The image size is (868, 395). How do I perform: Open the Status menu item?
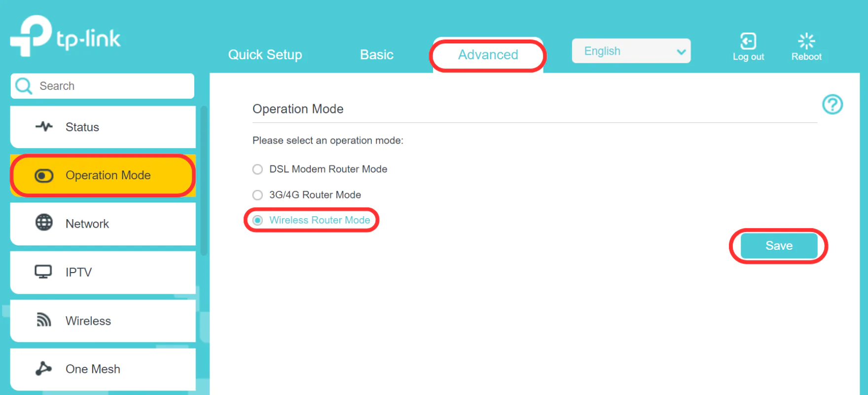[103, 127]
